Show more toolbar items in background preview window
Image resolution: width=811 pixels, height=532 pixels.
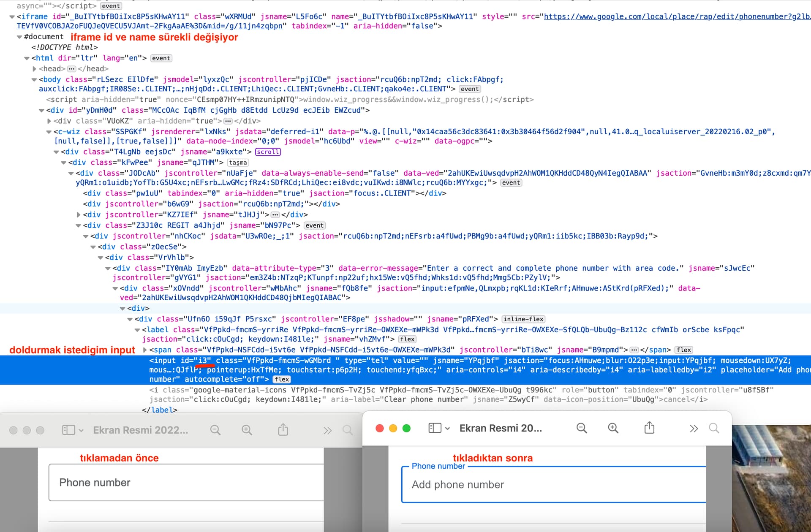[x=327, y=431]
